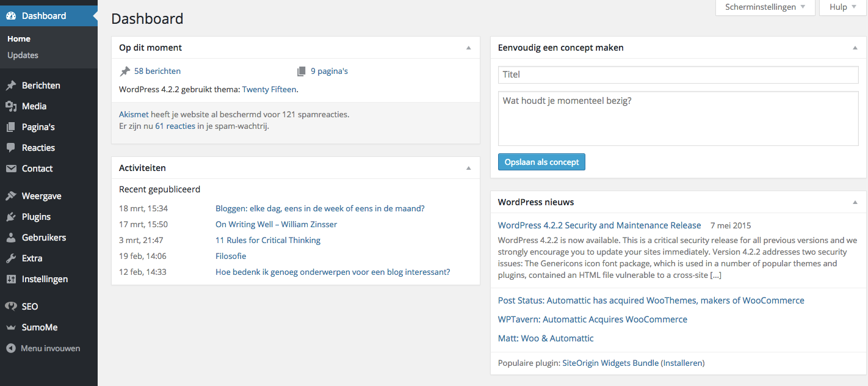Click the page icon next to 9 pagina's

pyautogui.click(x=301, y=71)
